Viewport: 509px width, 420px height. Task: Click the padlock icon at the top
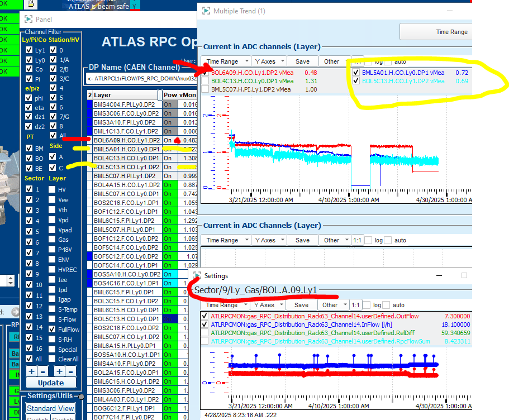point(31,3)
